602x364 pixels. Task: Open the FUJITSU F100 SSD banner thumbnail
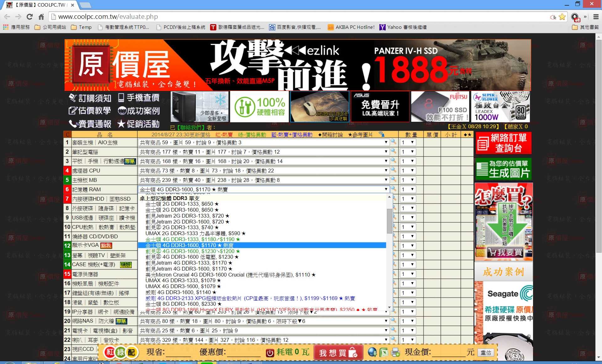(x=440, y=107)
